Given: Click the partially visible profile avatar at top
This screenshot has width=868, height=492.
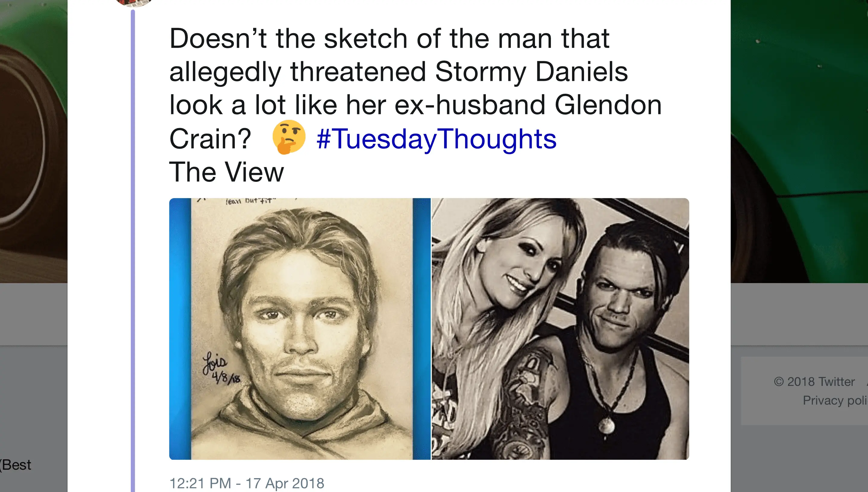Looking at the screenshot, I should 134,2.
